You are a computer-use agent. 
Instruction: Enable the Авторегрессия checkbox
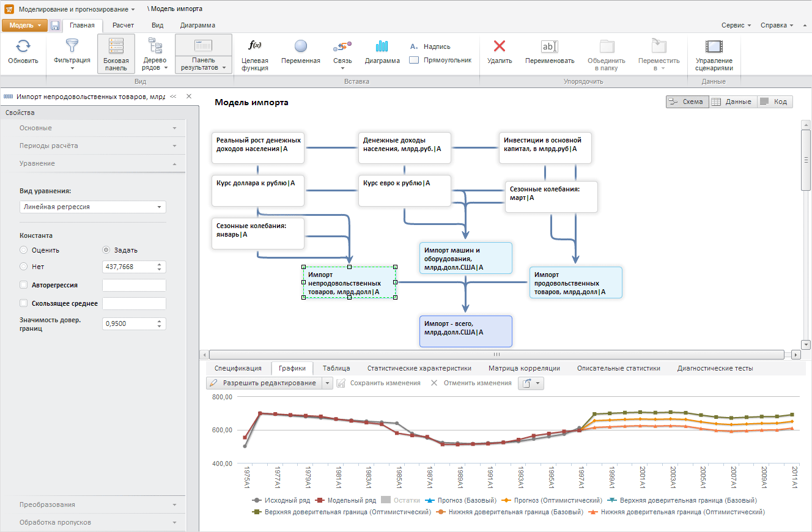pyautogui.click(x=24, y=285)
